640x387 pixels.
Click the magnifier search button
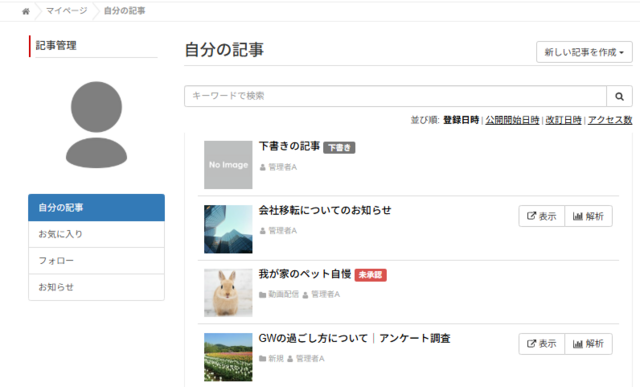click(619, 96)
